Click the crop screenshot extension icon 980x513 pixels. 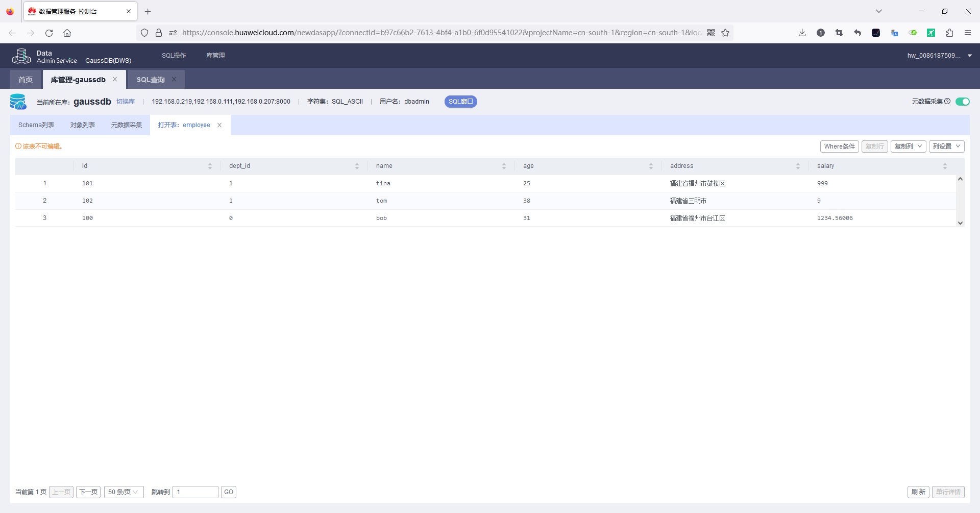coord(839,33)
